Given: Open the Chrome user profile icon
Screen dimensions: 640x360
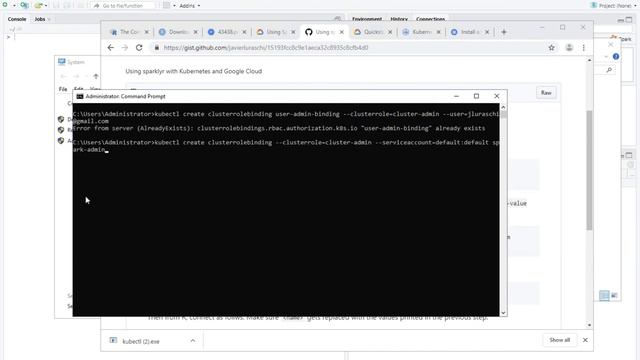Looking at the screenshot, I should (x=569, y=48).
